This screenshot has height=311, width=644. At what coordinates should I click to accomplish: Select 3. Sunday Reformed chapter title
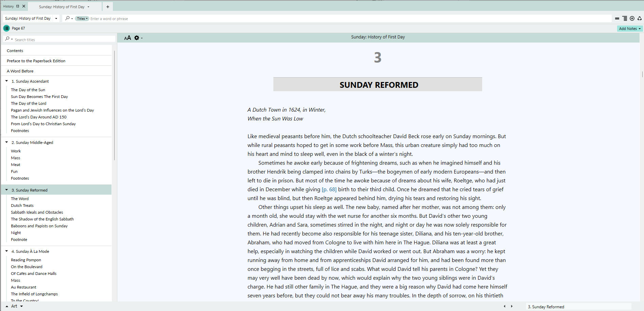[x=29, y=190]
